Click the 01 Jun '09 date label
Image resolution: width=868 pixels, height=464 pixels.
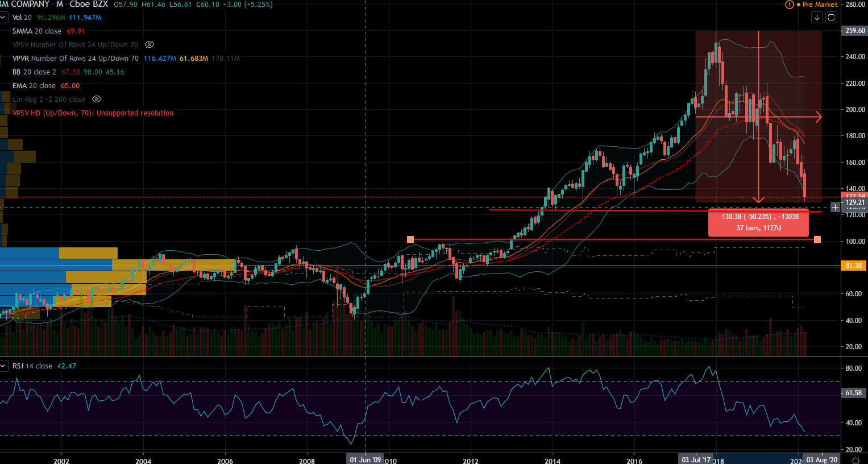365,459
